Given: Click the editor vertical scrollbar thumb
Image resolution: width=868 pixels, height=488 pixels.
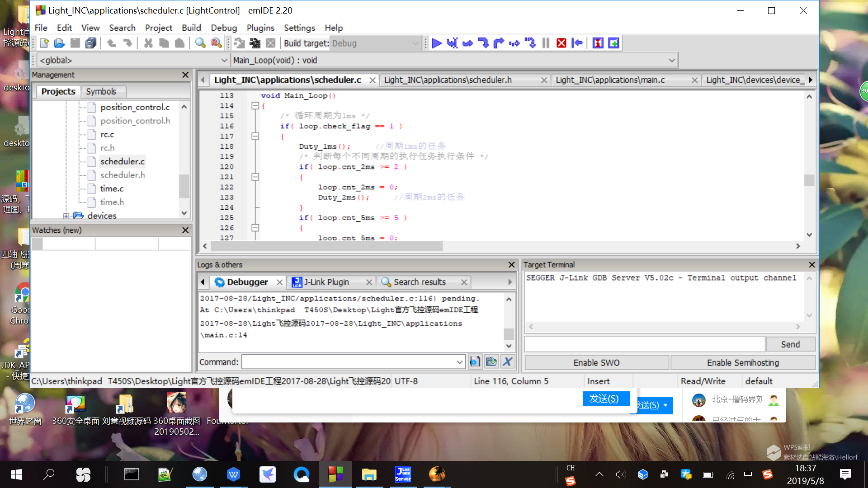Looking at the screenshot, I should point(809,180).
